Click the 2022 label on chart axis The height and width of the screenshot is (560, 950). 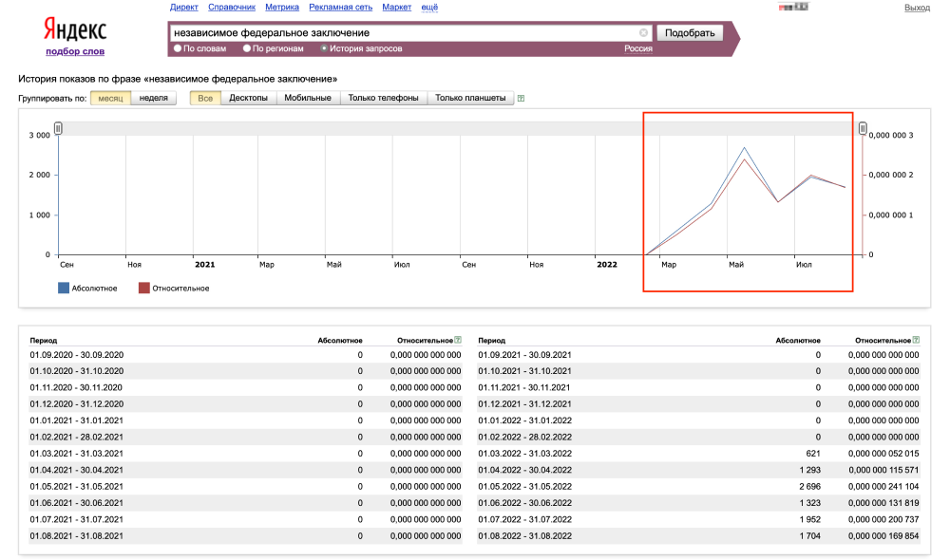[606, 265]
